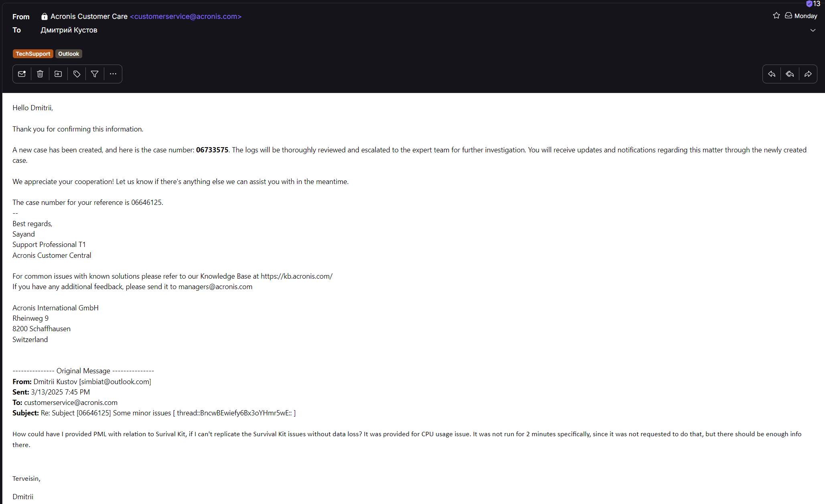This screenshot has width=825, height=504.
Task: Open the three-dots more actions menu
Action: click(113, 74)
